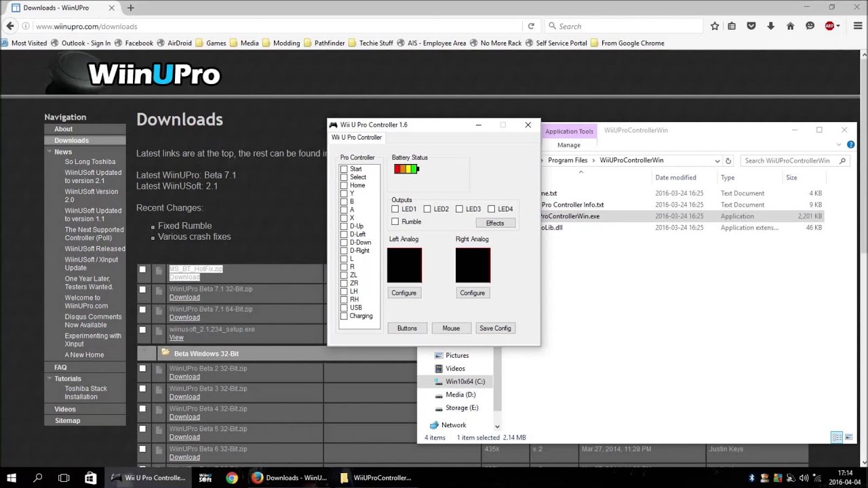
Task: Tick the D-Up checkbox
Action: click(344, 226)
